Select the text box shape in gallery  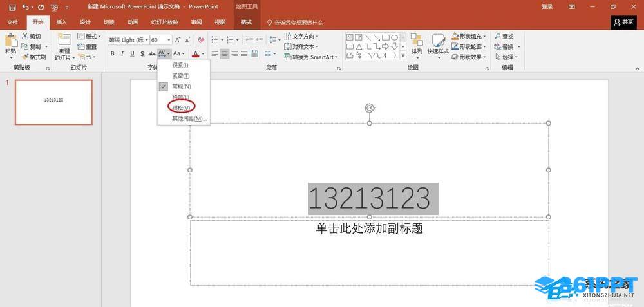coord(350,37)
